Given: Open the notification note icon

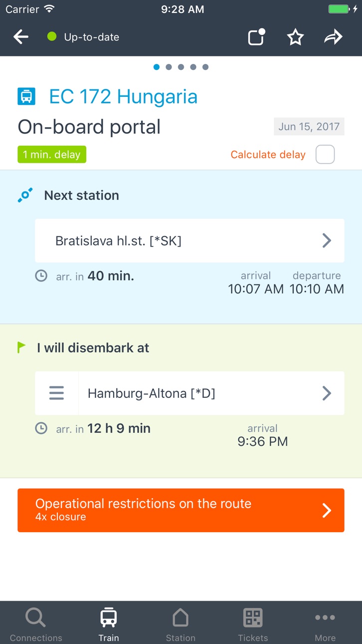Looking at the screenshot, I should 257,37.
